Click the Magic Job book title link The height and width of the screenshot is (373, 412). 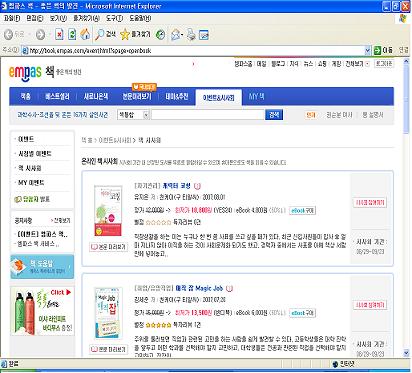199,288
